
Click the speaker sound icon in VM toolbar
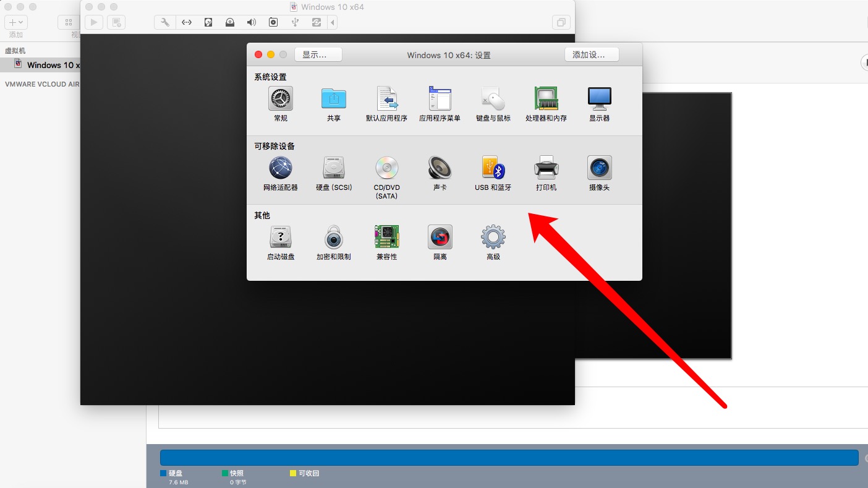point(252,22)
